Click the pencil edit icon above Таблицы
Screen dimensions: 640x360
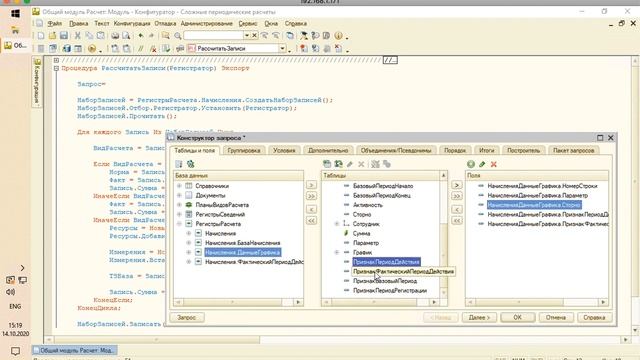(350, 164)
